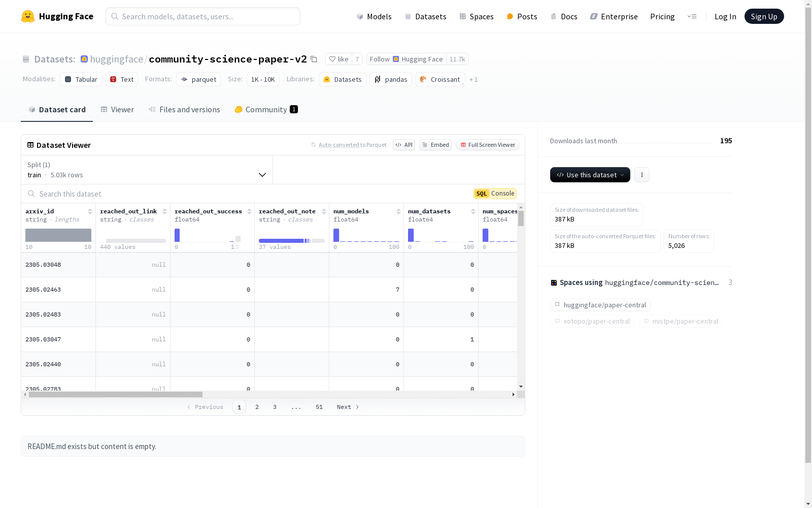This screenshot has height=508, width=812.
Task: Click the table vertical scrollbar thumb
Action: point(521,218)
